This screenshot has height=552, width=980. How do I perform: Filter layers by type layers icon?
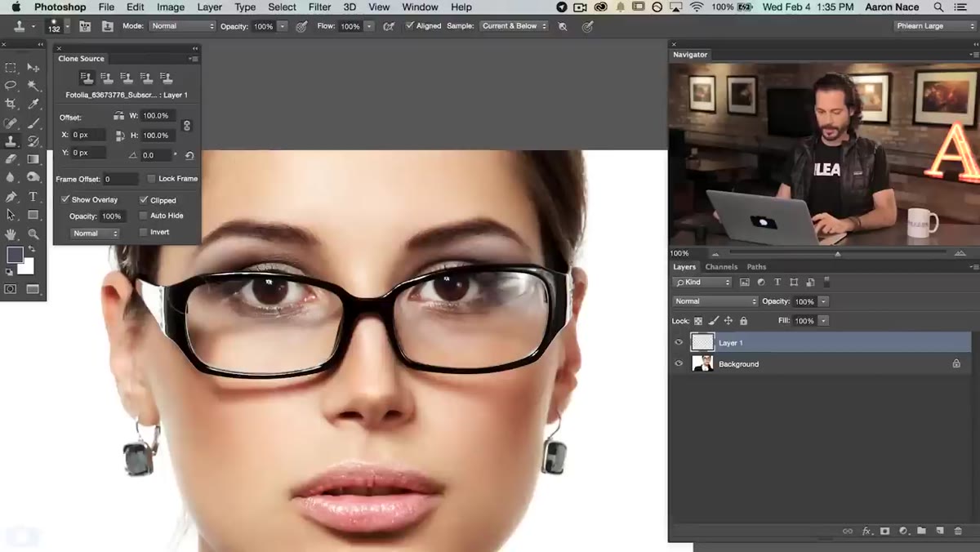777,283
